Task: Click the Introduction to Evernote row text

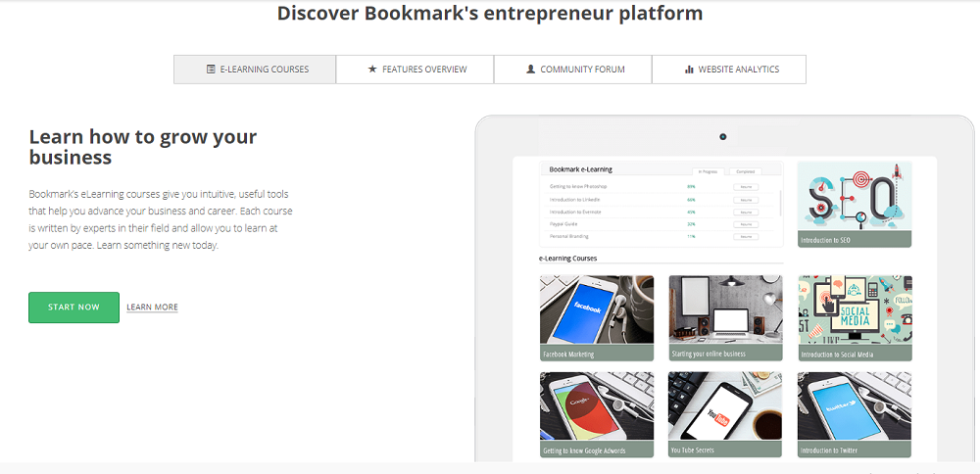Action: (576, 213)
